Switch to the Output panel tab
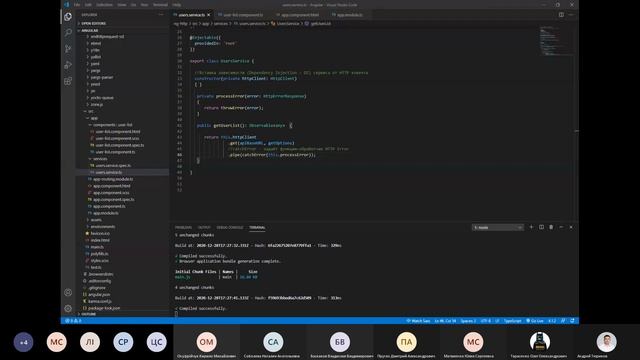The image size is (640, 360). pos(204,227)
